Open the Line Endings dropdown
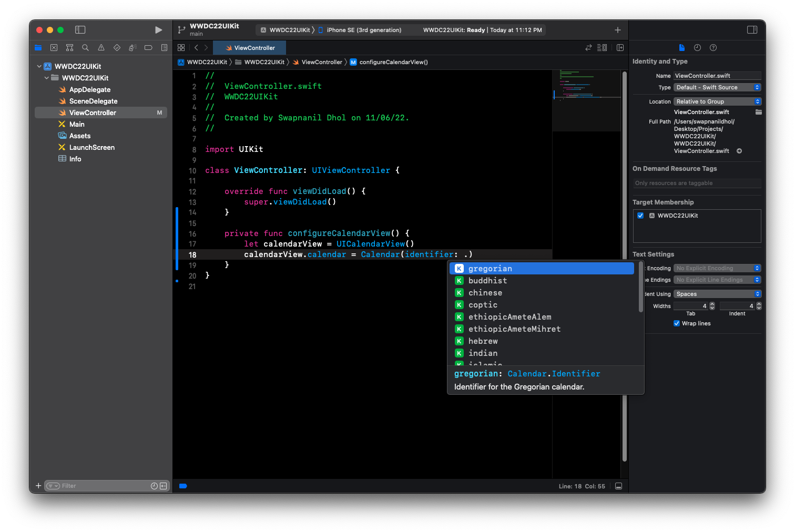 tap(717, 280)
